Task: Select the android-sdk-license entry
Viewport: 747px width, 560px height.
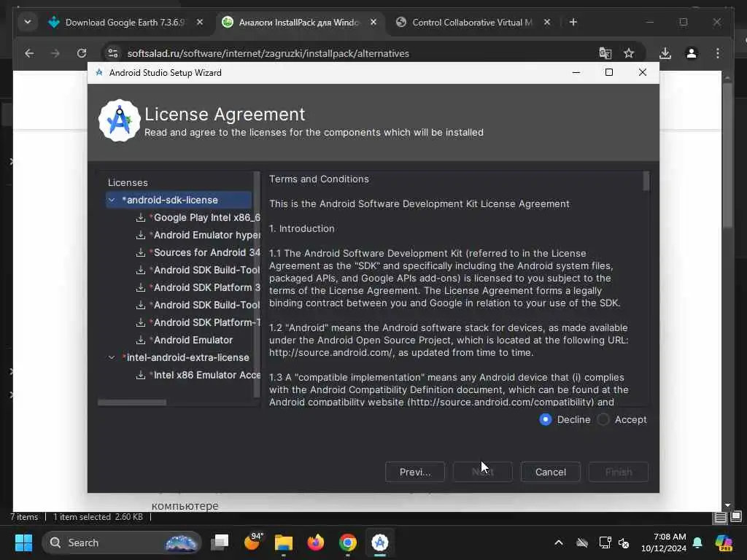Action: [x=179, y=200]
